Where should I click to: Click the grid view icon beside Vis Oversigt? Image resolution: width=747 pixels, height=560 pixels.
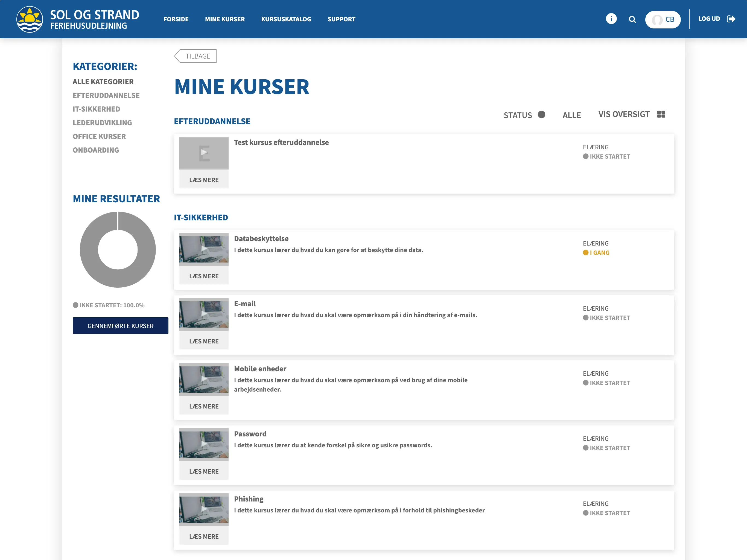coord(661,114)
